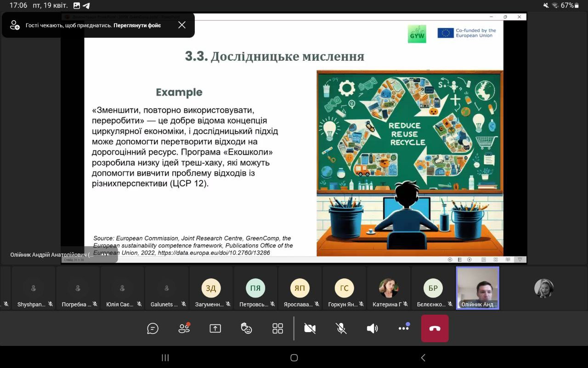The image size is (588, 368).
Task: Select the Загуменн… participant tile
Action: click(x=211, y=288)
